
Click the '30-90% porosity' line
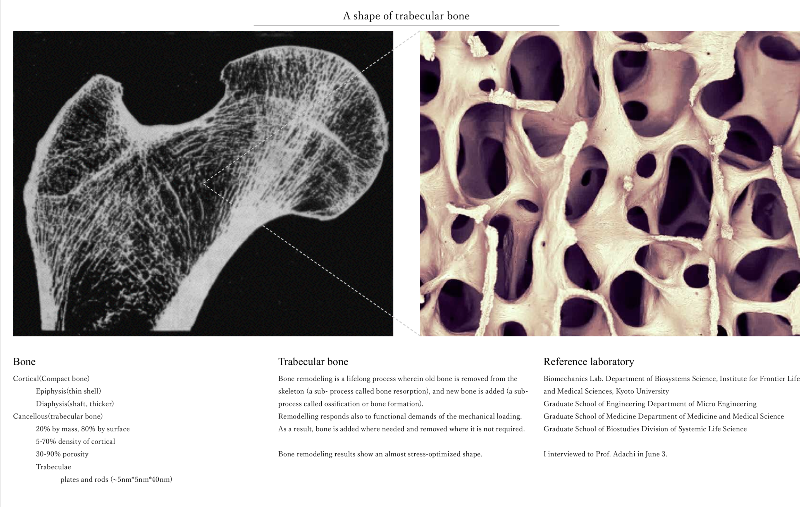pyautogui.click(x=62, y=454)
